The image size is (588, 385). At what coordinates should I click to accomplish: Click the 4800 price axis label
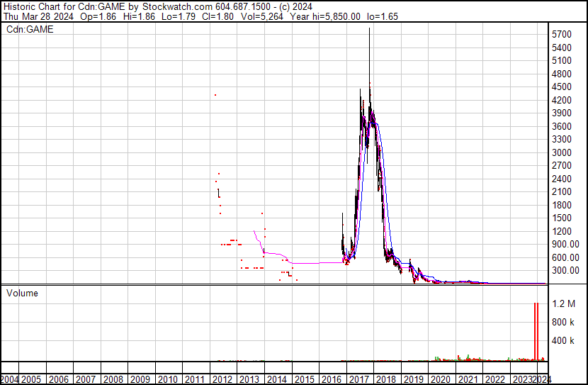click(x=562, y=74)
